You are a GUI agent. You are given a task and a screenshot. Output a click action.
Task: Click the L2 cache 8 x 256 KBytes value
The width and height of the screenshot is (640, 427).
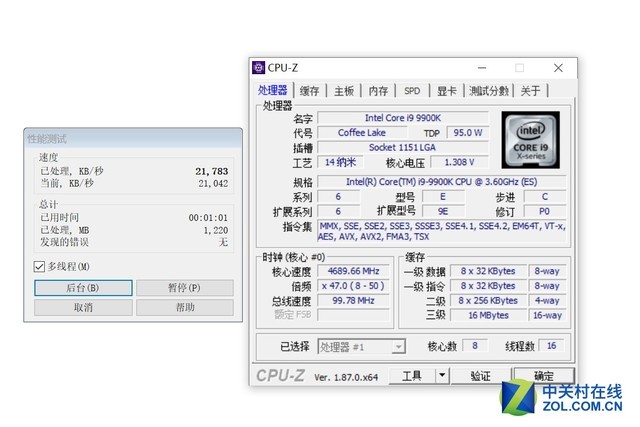click(488, 300)
